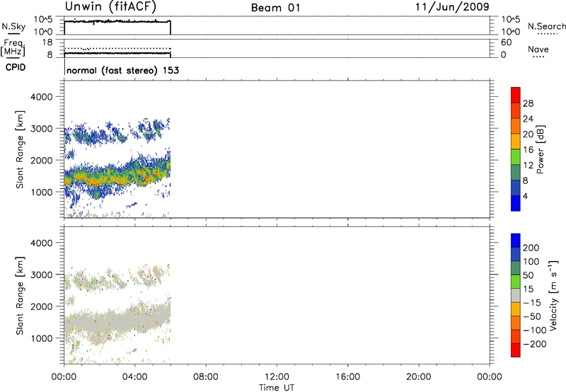
Task: Click the "Power [dB]" colorbar label
Action: [x=540, y=149]
